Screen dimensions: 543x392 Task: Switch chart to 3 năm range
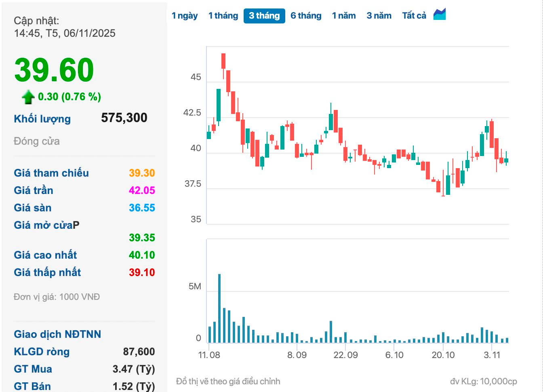point(379,16)
